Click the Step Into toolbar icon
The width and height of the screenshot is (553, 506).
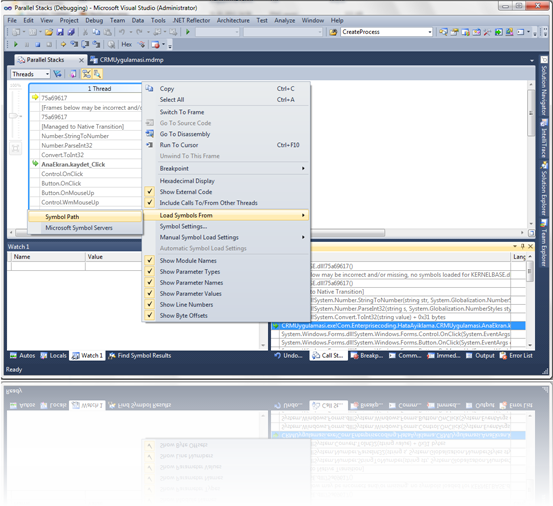point(74,44)
